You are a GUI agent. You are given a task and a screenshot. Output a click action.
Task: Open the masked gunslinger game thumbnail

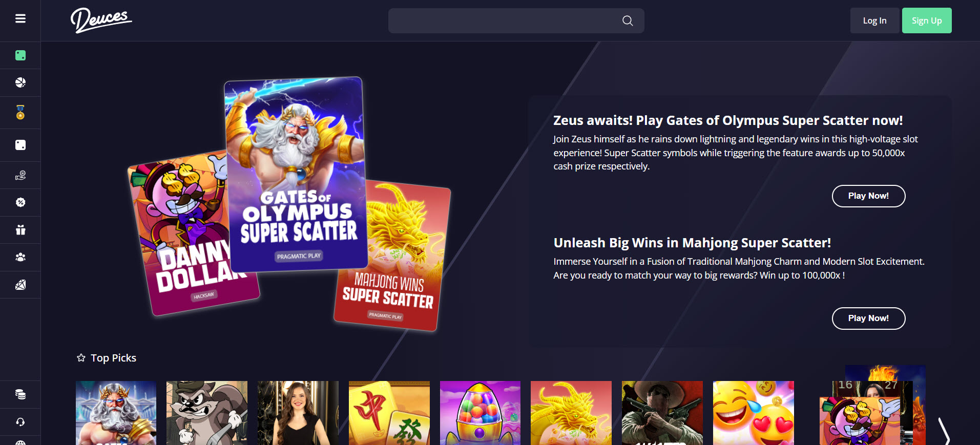point(662,413)
